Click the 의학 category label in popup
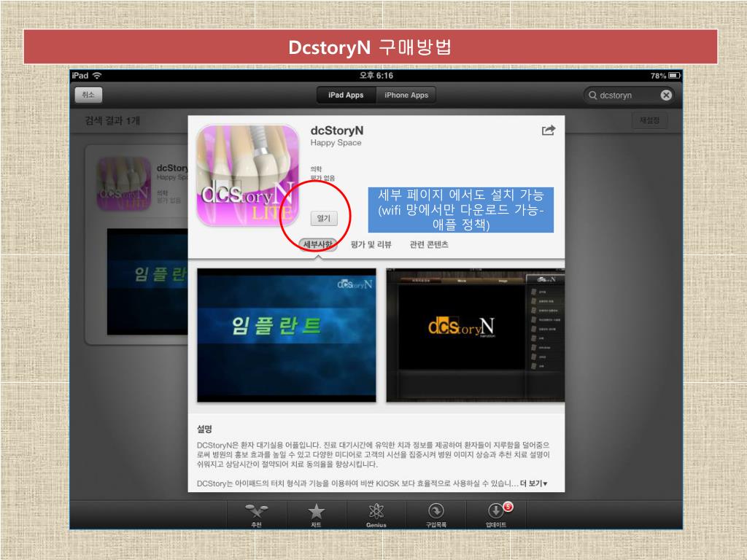 pos(316,169)
